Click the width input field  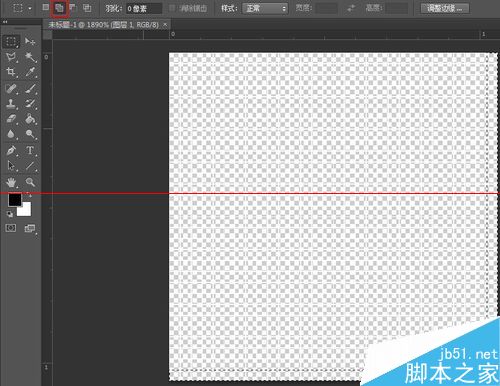click(327, 8)
